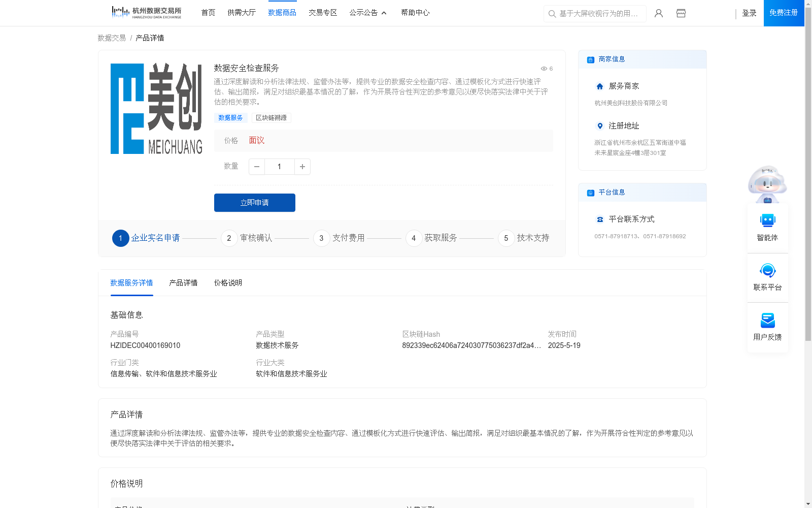
Task: Open 交易专区 in top navigation
Action: (x=323, y=13)
